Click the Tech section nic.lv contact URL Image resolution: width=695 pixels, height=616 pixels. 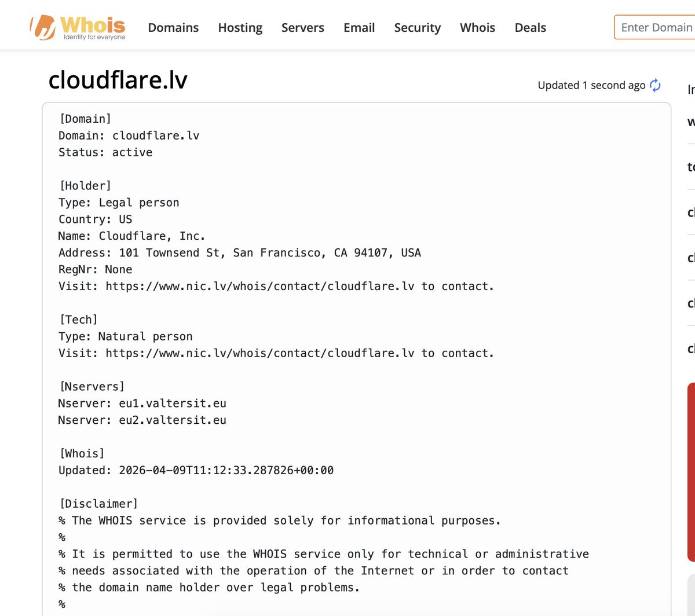260,353
